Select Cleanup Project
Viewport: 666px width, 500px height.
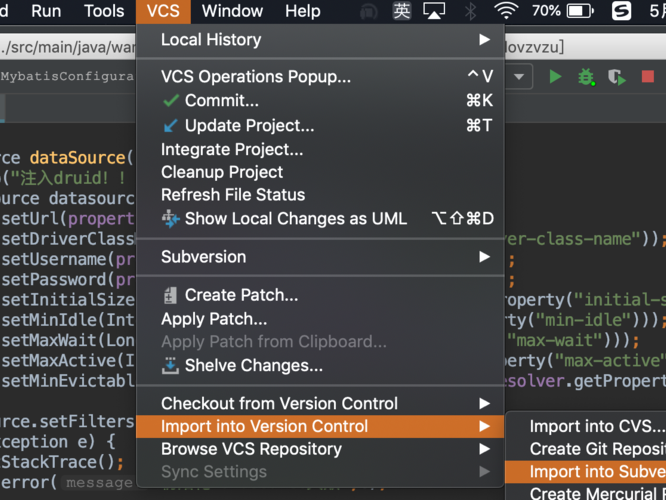[320, 172]
